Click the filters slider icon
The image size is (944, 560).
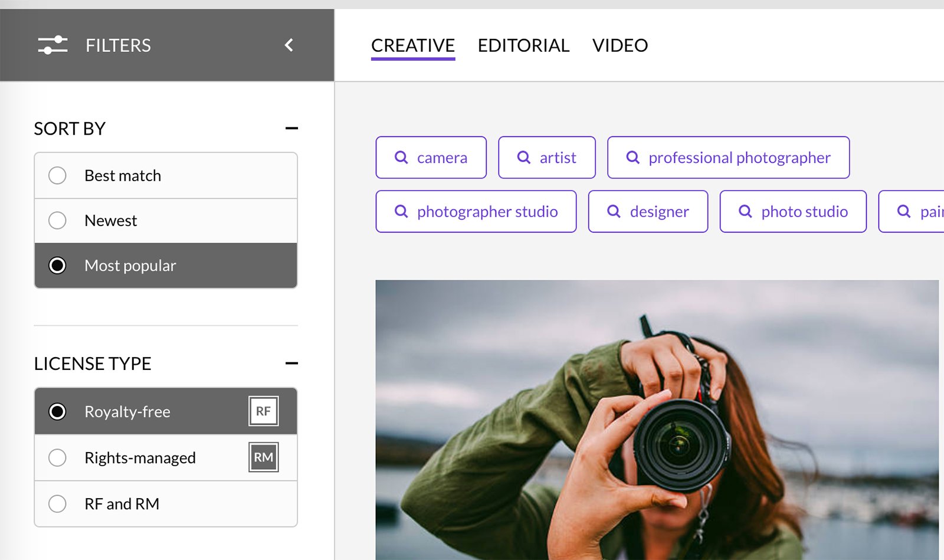53,45
